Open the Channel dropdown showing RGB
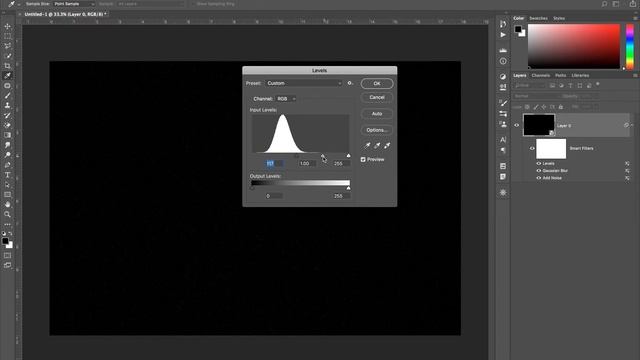Image resolution: width=640 pixels, height=360 pixels. click(x=286, y=99)
